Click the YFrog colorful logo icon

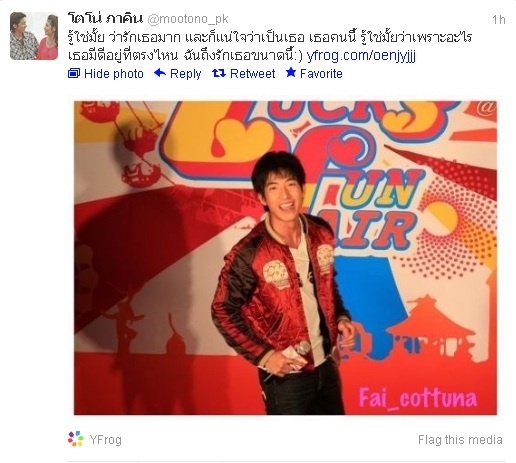(x=76, y=439)
